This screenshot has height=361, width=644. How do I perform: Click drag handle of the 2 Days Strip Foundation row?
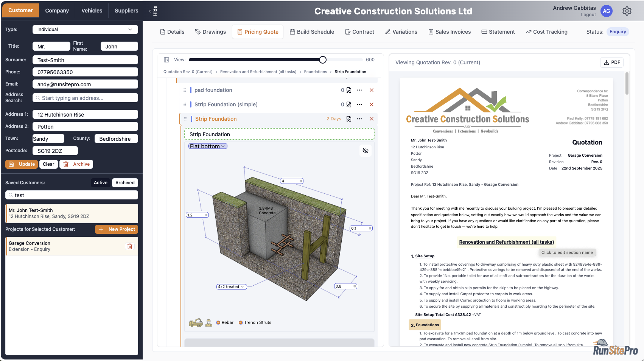pyautogui.click(x=185, y=119)
